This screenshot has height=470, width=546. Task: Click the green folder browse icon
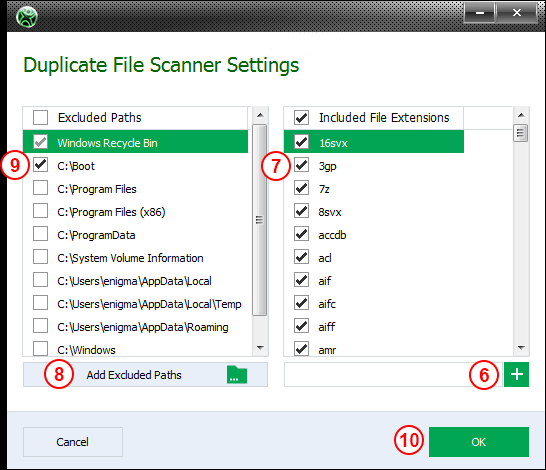pos(237,375)
